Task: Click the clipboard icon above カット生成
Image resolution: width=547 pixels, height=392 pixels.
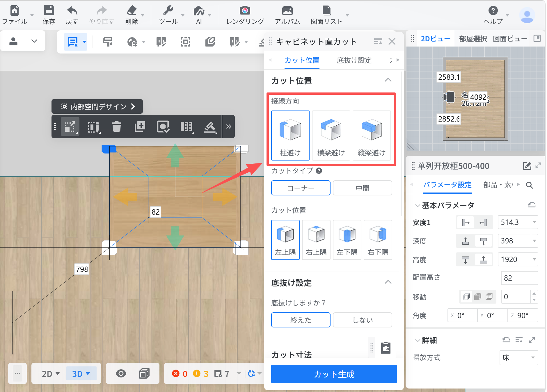Action: click(386, 348)
